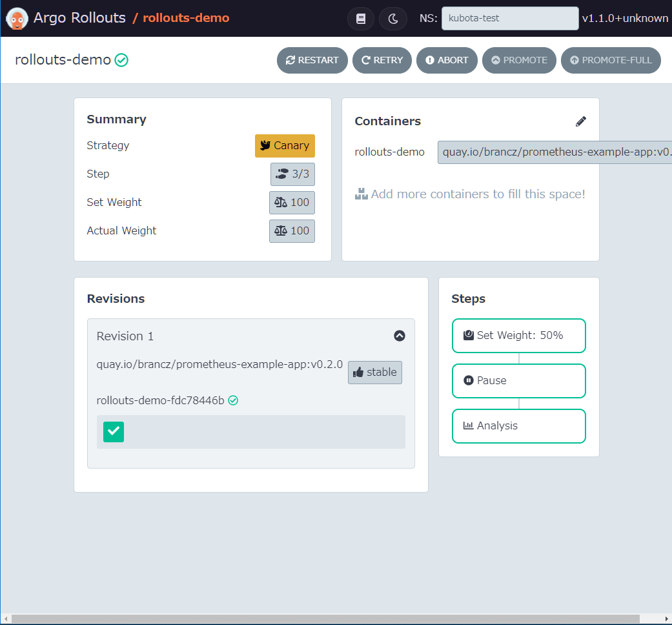Toggle dark mode moon icon
This screenshot has width=672, height=625.
pyautogui.click(x=393, y=19)
